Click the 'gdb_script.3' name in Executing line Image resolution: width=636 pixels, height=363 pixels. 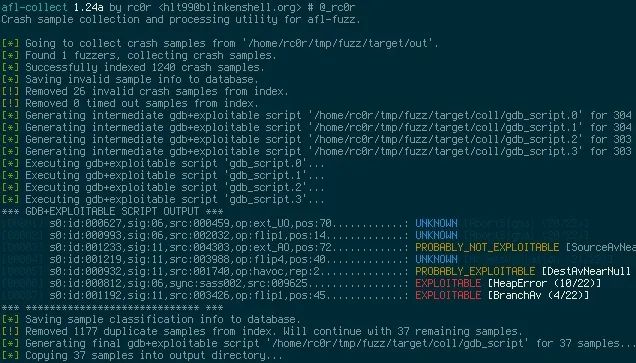click(x=265, y=200)
